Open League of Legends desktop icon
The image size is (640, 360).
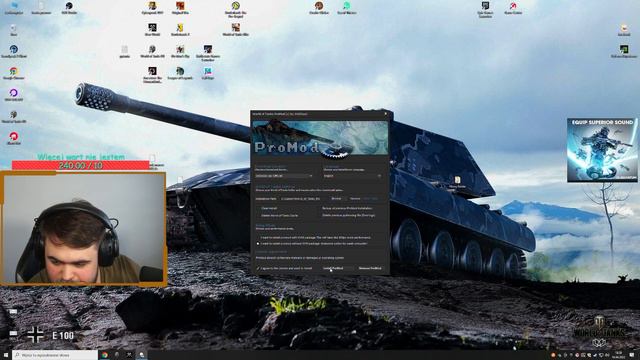point(180,73)
